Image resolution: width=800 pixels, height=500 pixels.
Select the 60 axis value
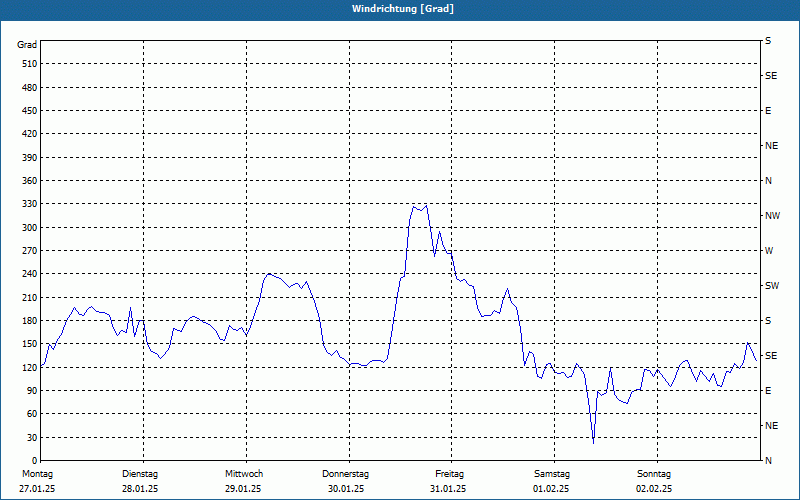pyautogui.click(x=32, y=414)
